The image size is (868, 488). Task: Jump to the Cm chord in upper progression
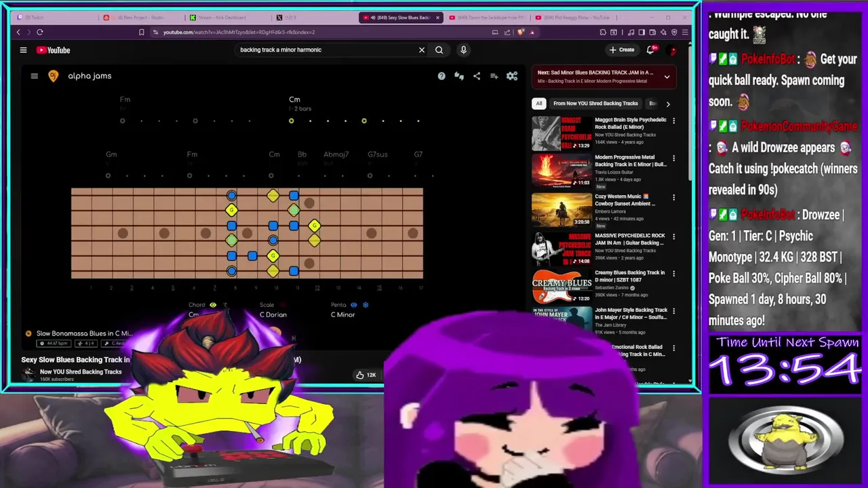click(x=294, y=100)
